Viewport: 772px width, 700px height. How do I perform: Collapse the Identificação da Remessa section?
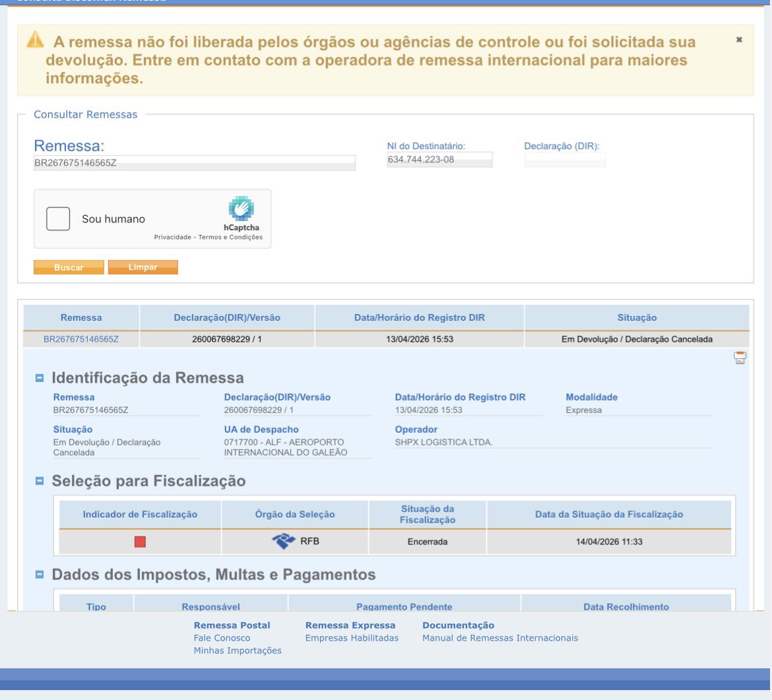coord(40,378)
